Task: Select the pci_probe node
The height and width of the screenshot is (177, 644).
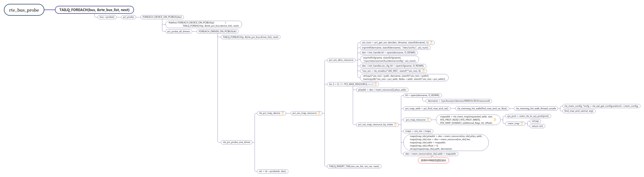Action: [128, 17]
